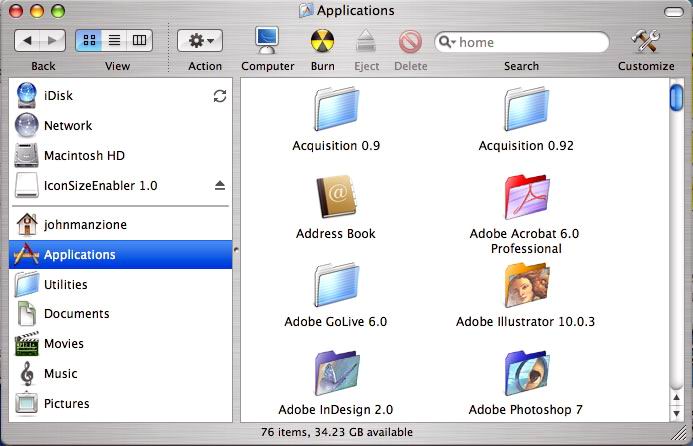Click the Computer toolbar icon
This screenshot has width=693, height=446.
pyautogui.click(x=267, y=41)
